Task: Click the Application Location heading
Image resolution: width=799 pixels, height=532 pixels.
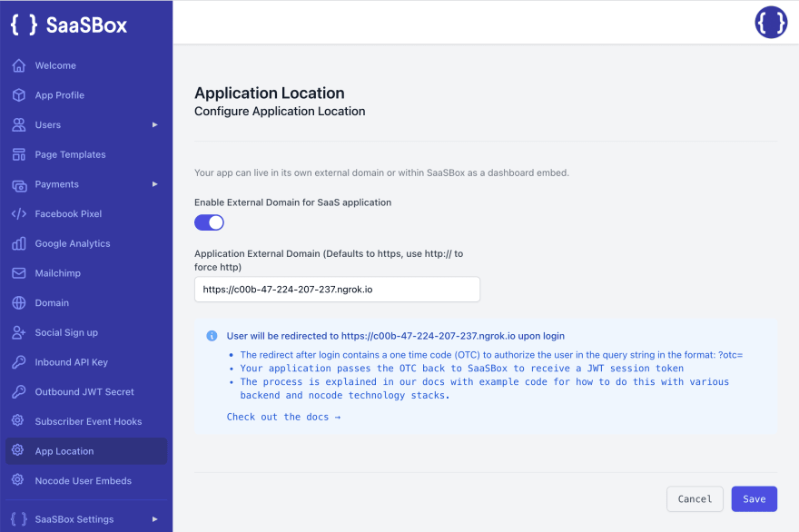Action: pos(270,93)
